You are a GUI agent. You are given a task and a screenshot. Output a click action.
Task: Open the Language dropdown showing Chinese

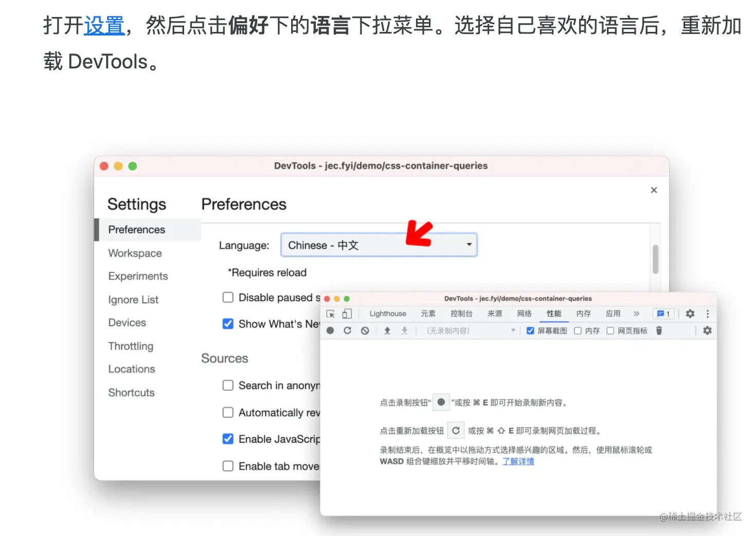[379, 245]
